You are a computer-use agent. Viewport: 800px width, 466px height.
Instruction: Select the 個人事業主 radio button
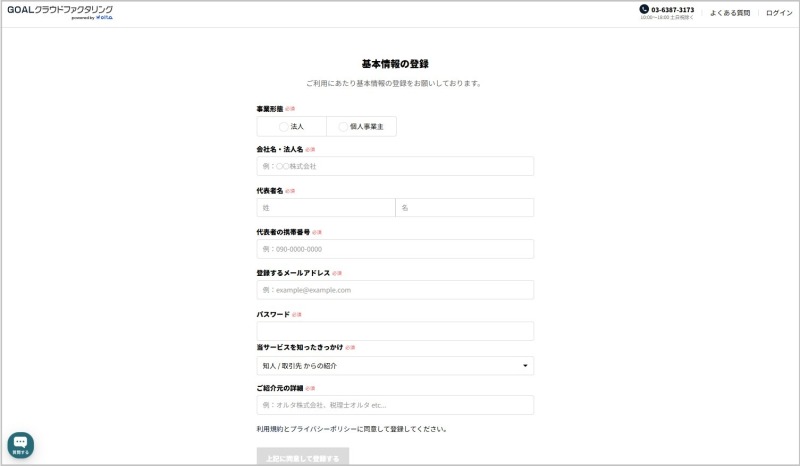[x=343, y=127]
